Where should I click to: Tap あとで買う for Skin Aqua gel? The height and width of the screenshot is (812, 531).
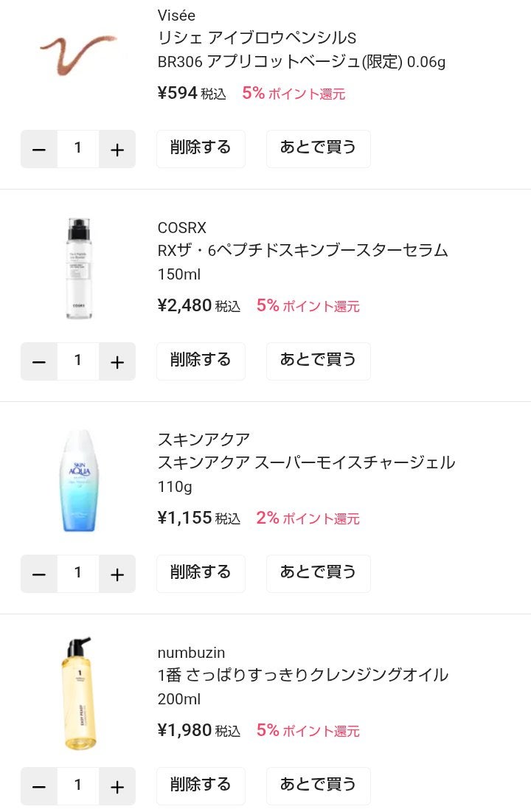coord(318,573)
